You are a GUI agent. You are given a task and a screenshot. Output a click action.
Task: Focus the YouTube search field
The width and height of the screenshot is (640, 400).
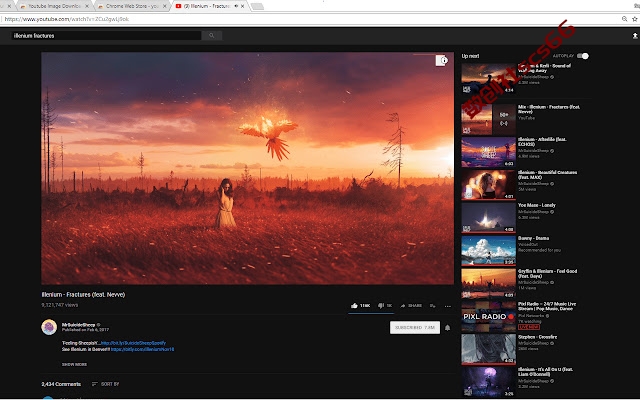click(x=106, y=36)
